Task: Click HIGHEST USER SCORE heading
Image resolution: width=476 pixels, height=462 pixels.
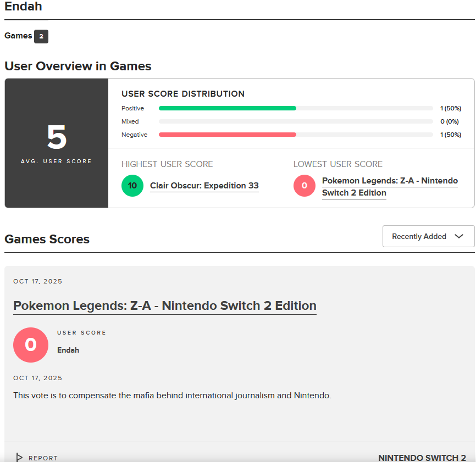Action: pyautogui.click(x=167, y=164)
